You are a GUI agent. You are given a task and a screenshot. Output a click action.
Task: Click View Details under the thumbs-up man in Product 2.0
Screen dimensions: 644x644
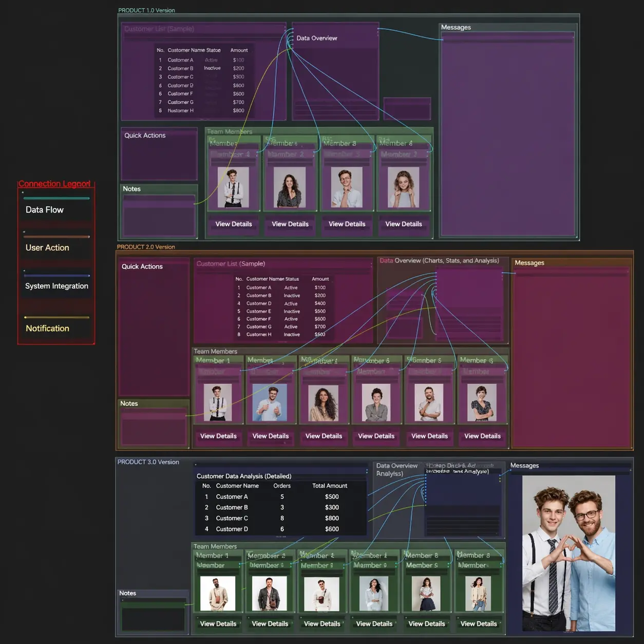point(271,436)
